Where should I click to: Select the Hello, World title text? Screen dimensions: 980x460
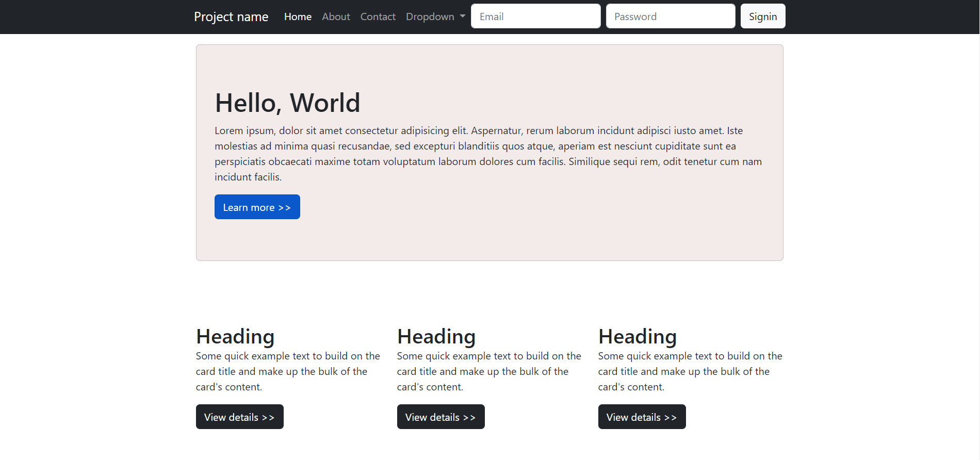[x=287, y=103]
